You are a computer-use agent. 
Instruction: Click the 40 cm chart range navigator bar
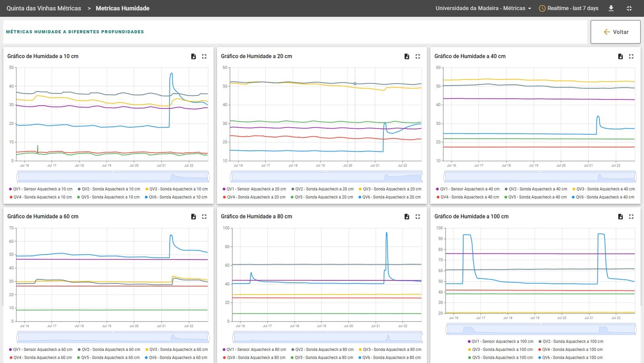[540, 177]
